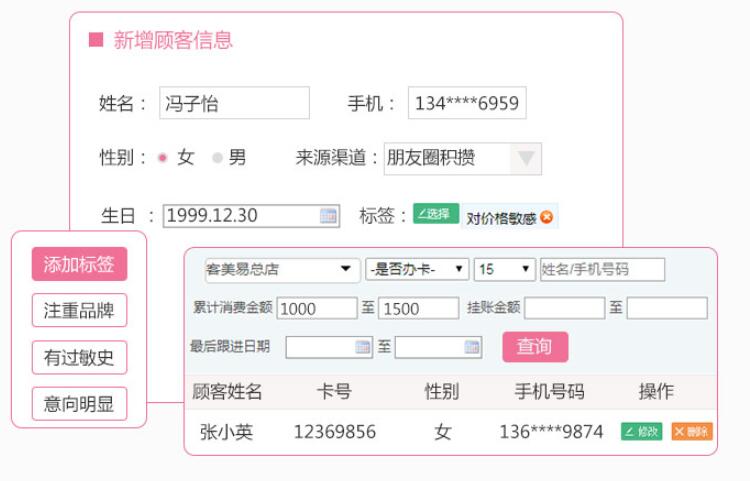
Task: Click the 手机 phone number field
Action: click(467, 104)
